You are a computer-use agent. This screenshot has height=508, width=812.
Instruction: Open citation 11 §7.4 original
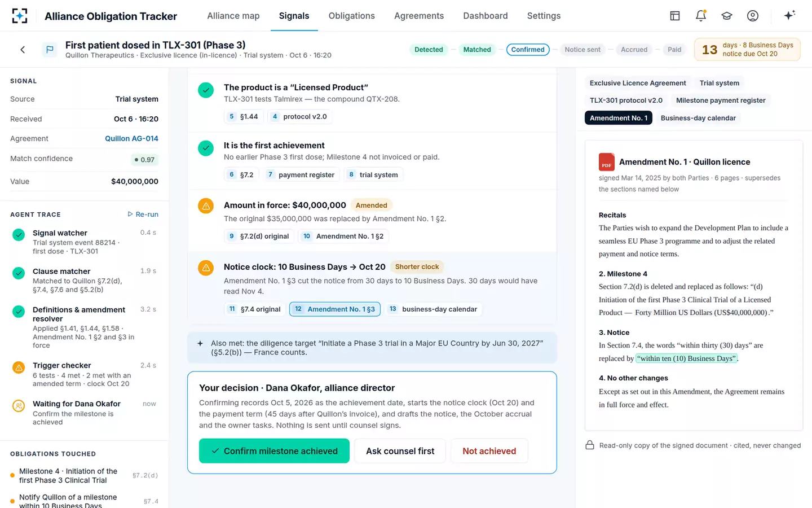255,309
